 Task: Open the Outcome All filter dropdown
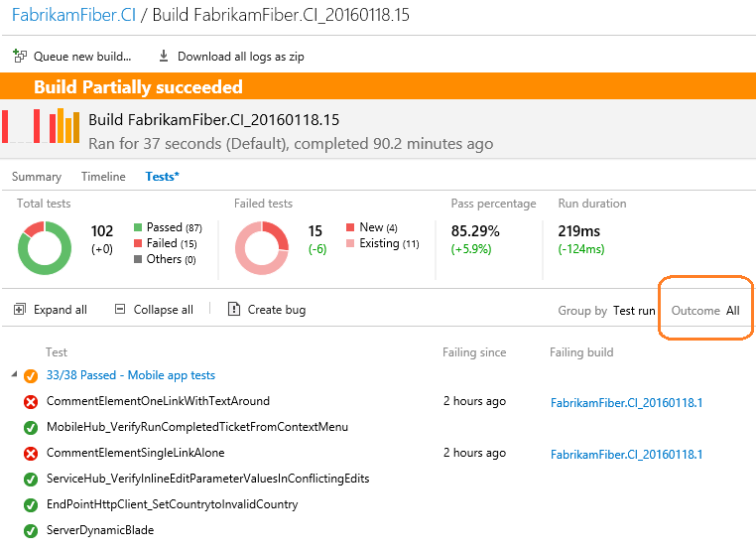(705, 311)
